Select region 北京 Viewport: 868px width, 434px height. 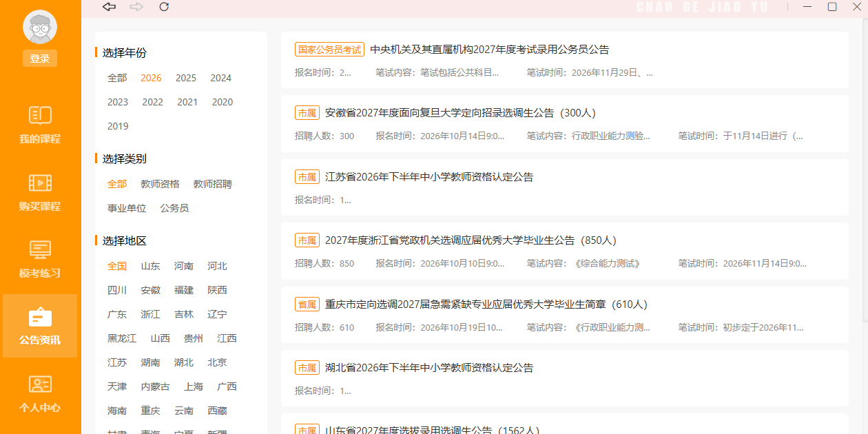pos(217,362)
